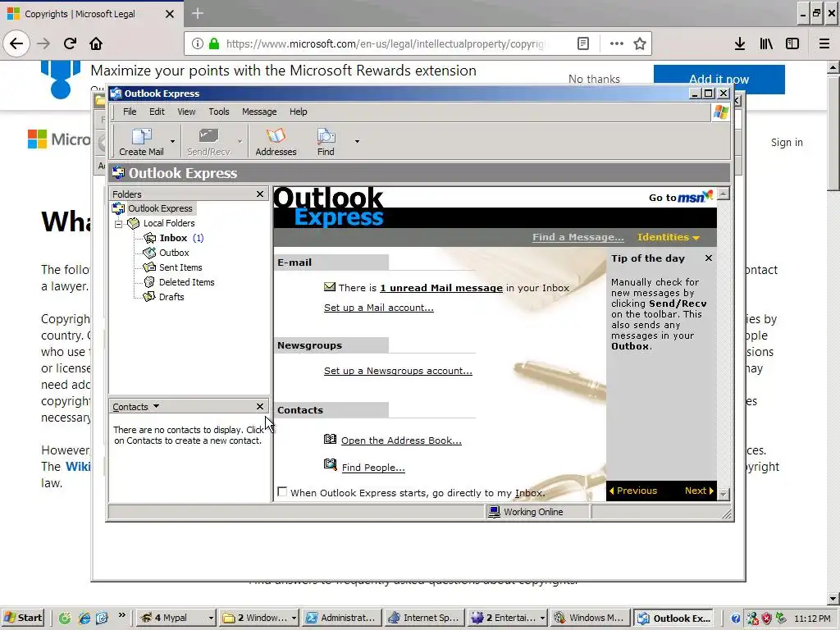The height and width of the screenshot is (630, 840).
Task: Go back in the browser
Action: (16, 43)
